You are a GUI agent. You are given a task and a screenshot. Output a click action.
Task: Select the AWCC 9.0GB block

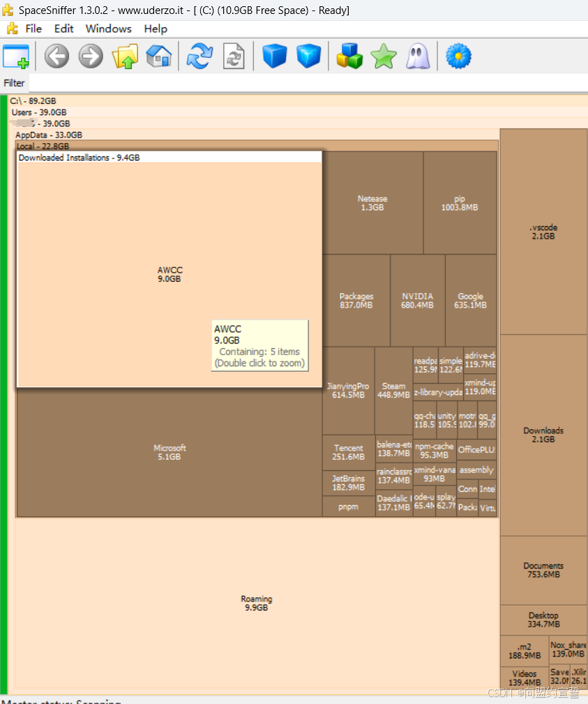[169, 274]
